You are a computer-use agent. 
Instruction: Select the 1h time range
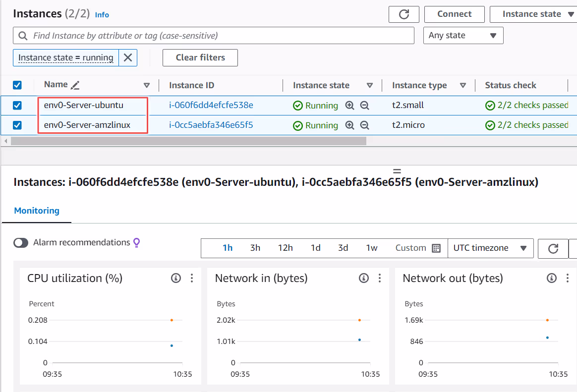point(228,248)
